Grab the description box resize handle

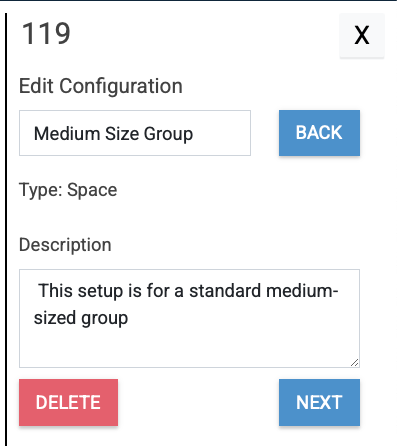pos(355,363)
